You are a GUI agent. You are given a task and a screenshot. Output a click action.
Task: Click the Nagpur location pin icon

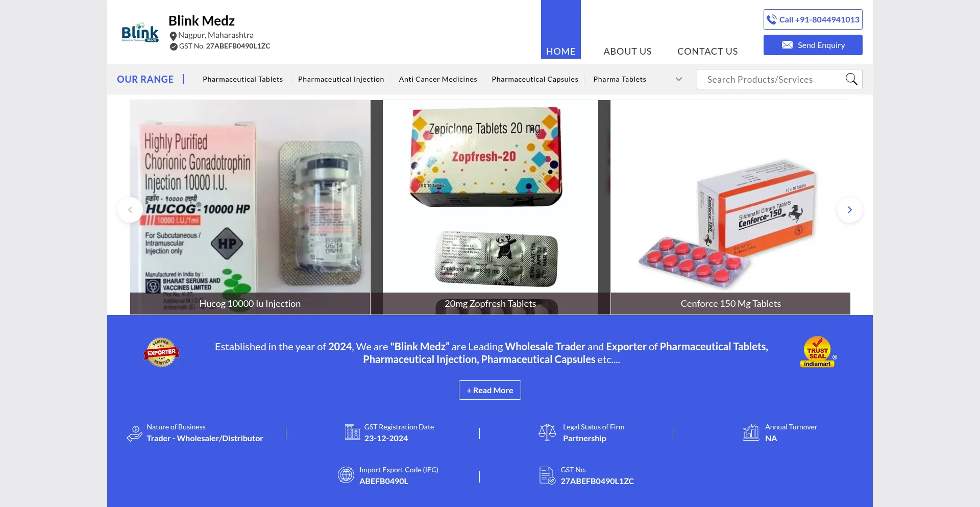(x=173, y=36)
